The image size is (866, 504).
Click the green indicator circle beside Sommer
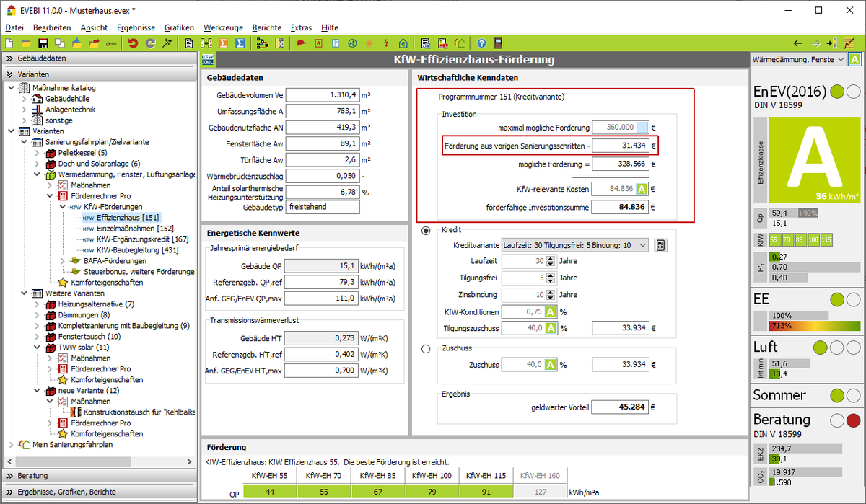pos(837,395)
